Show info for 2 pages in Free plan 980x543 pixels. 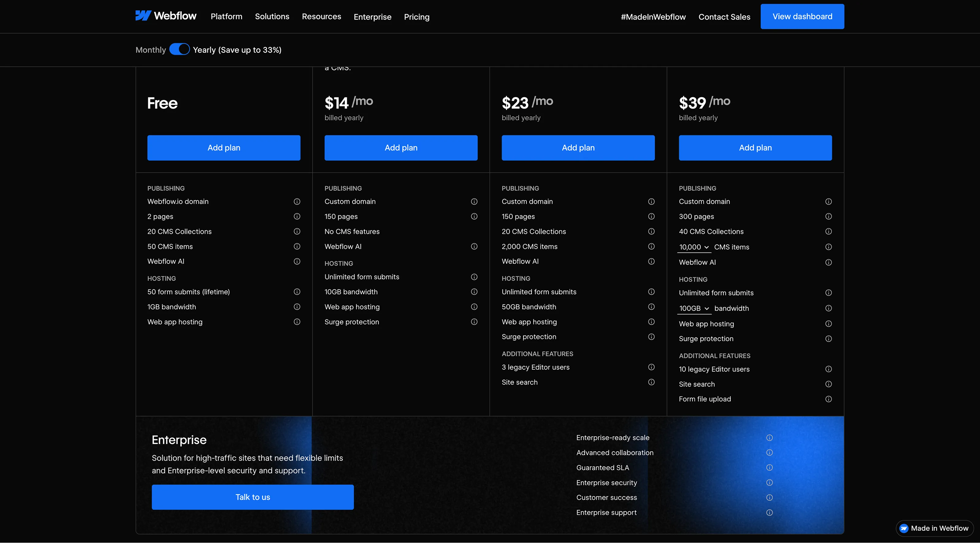pos(297,216)
